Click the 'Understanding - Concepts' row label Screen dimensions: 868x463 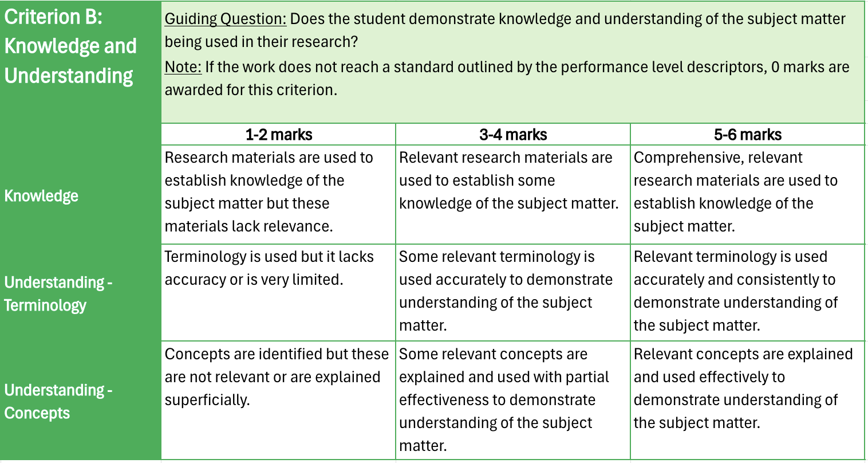pos(58,401)
